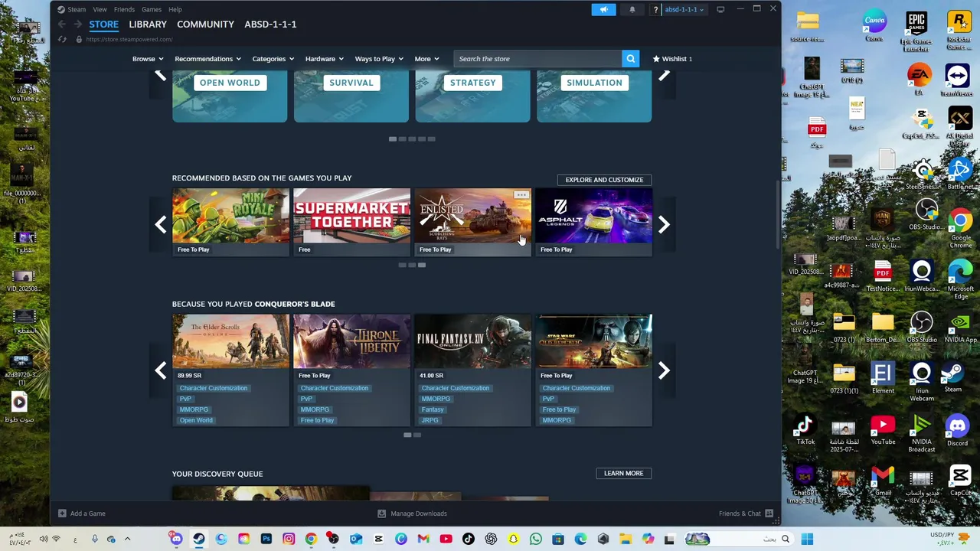Open the View menu
The height and width of the screenshot is (551, 980).
(x=100, y=9)
